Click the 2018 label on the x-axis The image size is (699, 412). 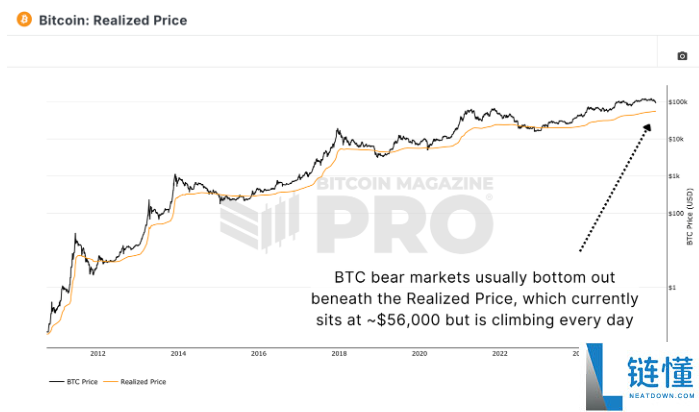[x=338, y=354]
